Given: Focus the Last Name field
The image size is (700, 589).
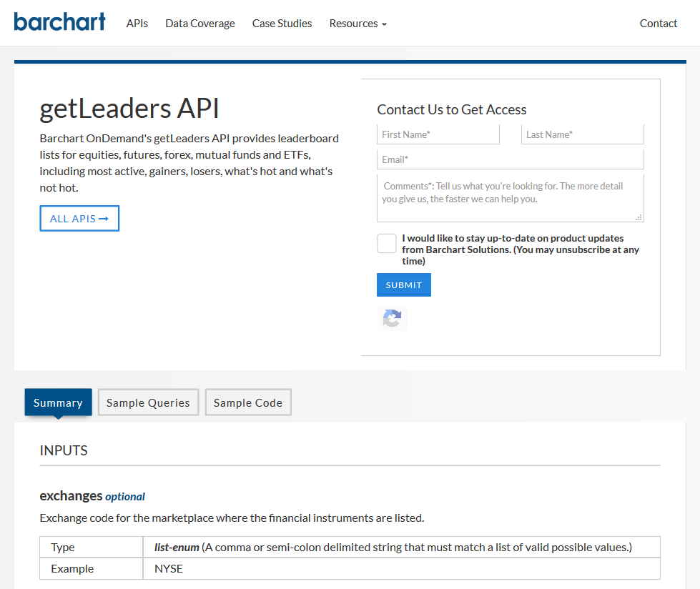Looking at the screenshot, I should (x=583, y=134).
